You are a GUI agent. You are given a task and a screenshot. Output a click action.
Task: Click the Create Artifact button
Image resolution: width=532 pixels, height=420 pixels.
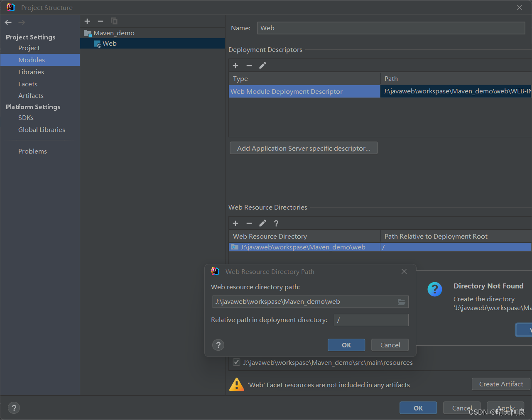[501, 384]
